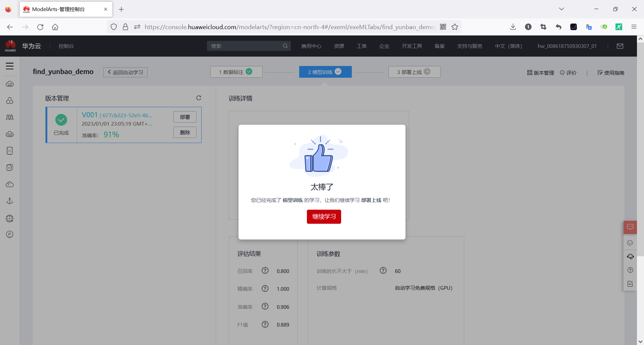Refresh the 版本管理 version list

pyautogui.click(x=199, y=98)
